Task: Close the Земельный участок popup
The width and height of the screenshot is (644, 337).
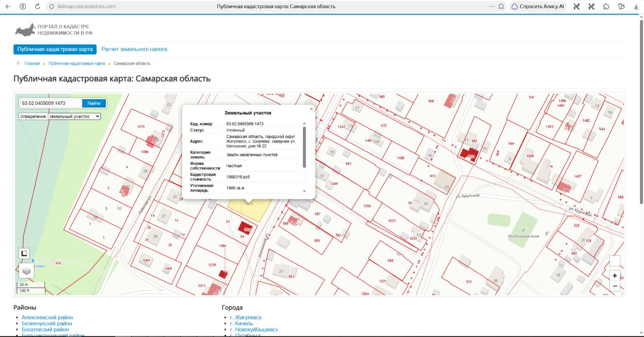Action: [x=311, y=109]
